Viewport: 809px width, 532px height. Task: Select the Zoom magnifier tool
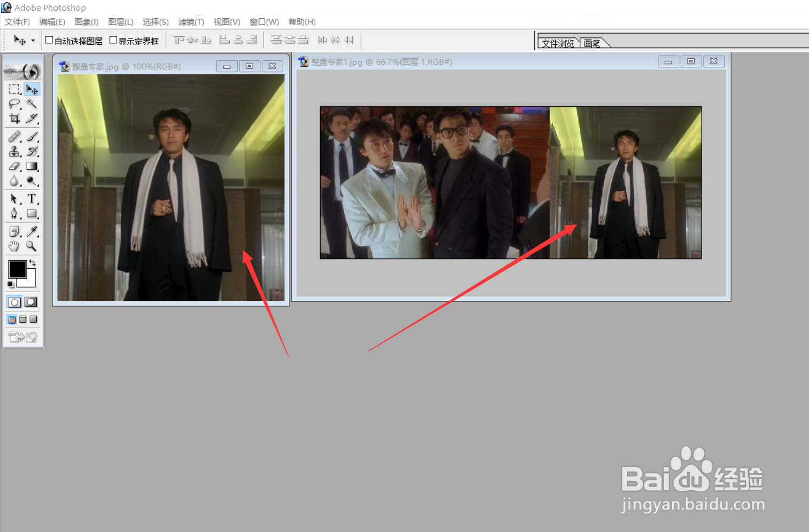click(x=32, y=246)
